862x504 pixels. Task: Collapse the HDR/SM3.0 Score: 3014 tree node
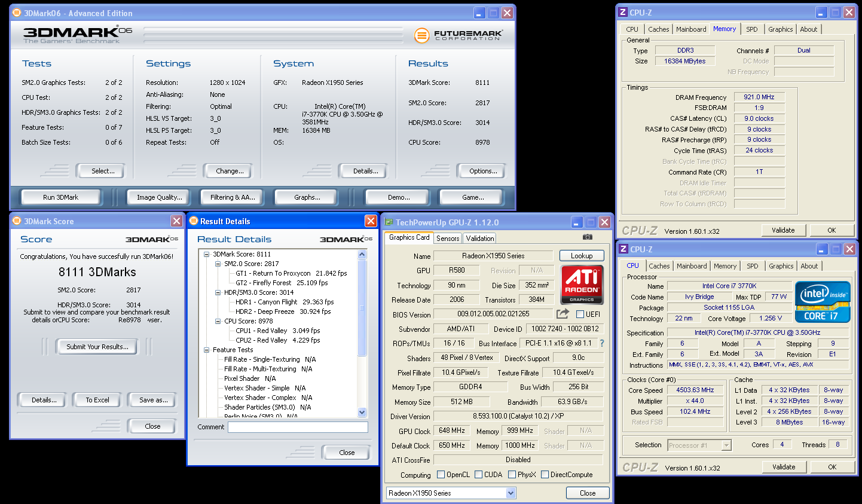pyautogui.click(x=218, y=292)
